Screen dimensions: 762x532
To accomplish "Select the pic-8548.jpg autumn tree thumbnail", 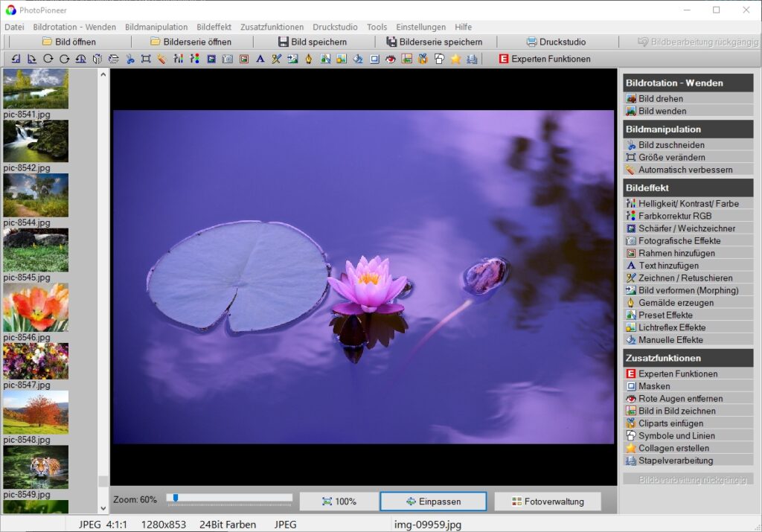I will pyautogui.click(x=35, y=412).
